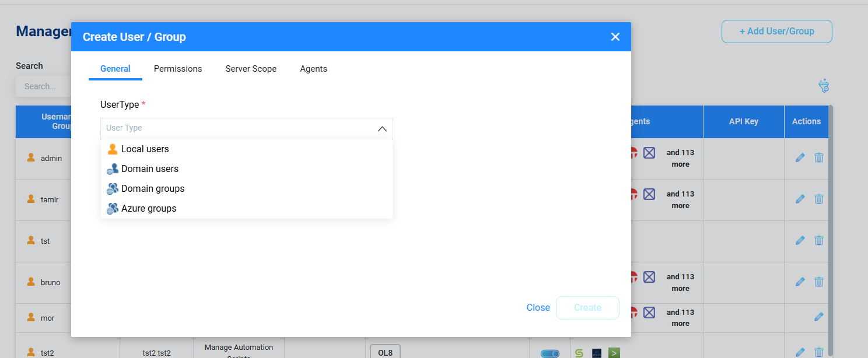Switch to the Permissions tab
This screenshot has width=868, height=358.
point(178,69)
